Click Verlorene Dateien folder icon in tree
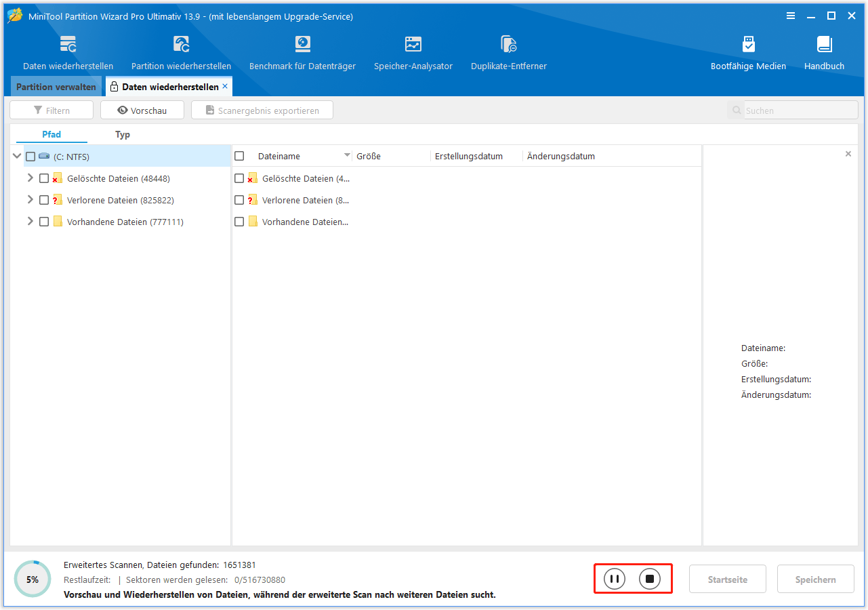Viewport: 868px width, 610px height. pyautogui.click(x=58, y=200)
